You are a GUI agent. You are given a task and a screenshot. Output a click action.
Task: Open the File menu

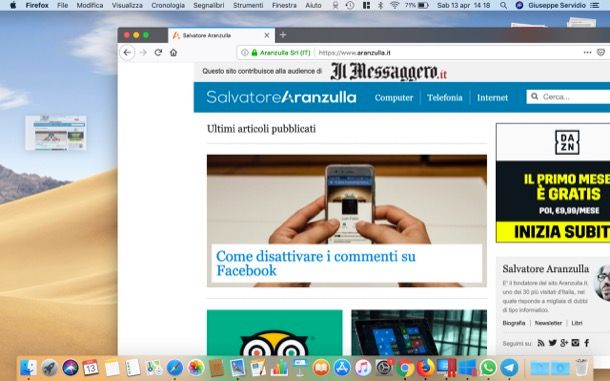(62, 5)
